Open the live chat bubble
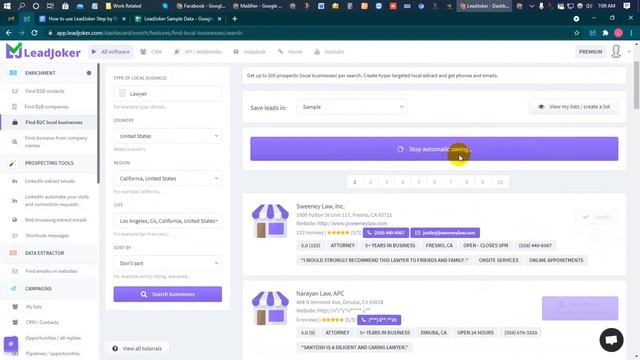640x360 pixels. pos(611,340)
